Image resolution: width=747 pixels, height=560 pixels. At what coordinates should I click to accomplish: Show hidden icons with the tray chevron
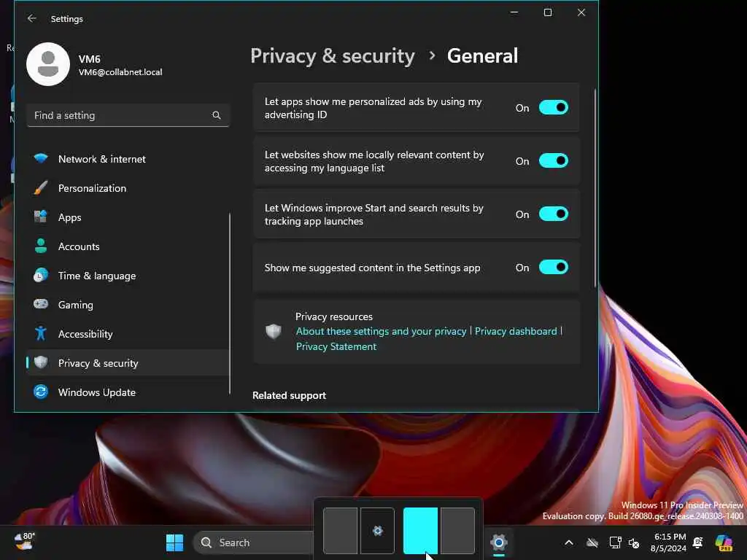569,542
